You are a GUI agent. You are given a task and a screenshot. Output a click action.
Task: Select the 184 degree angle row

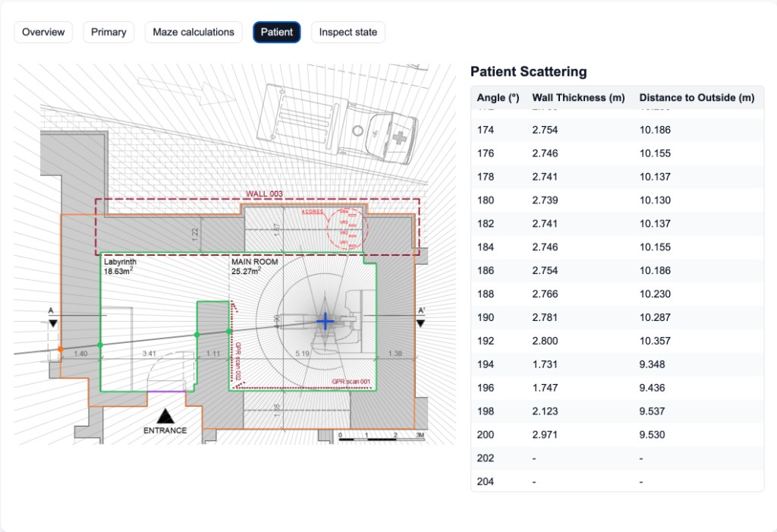(618, 247)
